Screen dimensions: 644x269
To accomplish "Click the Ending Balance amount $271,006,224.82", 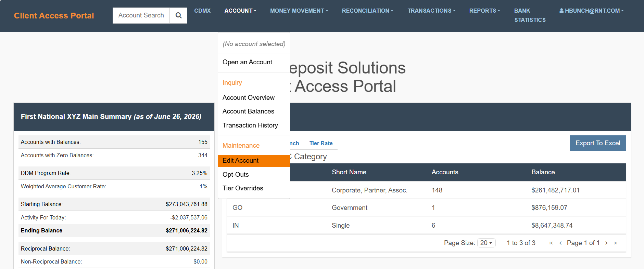I will [x=187, y=231].
